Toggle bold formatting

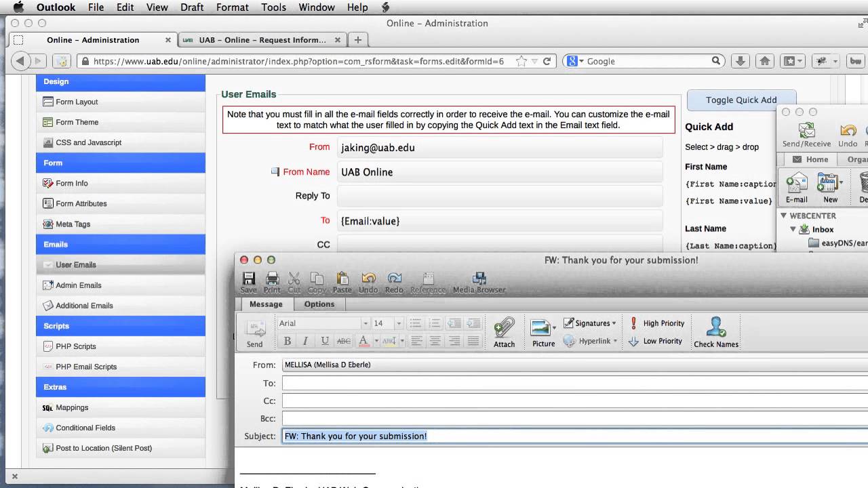pyautogui.click(x=288, y=341)
